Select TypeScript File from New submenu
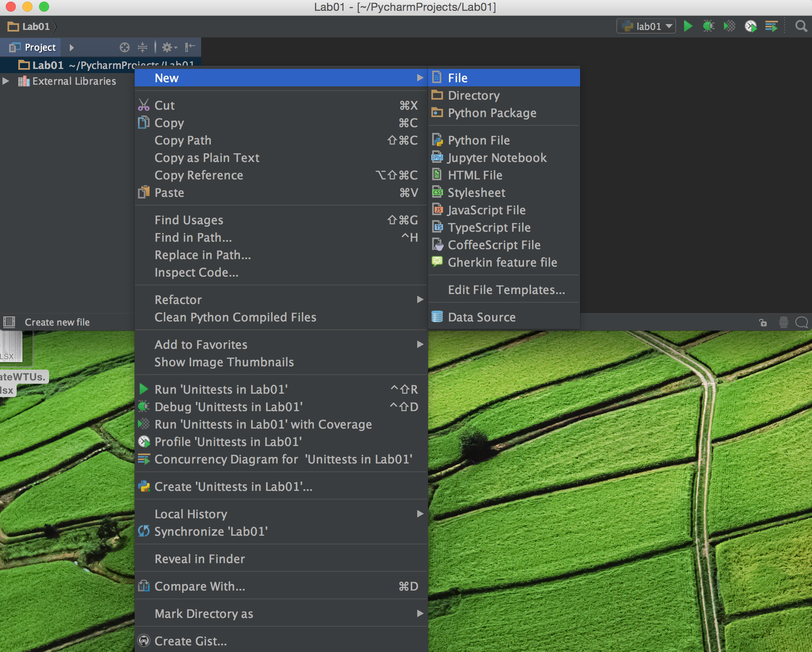The width and height of the screenshot is (812, 652). 504,228
